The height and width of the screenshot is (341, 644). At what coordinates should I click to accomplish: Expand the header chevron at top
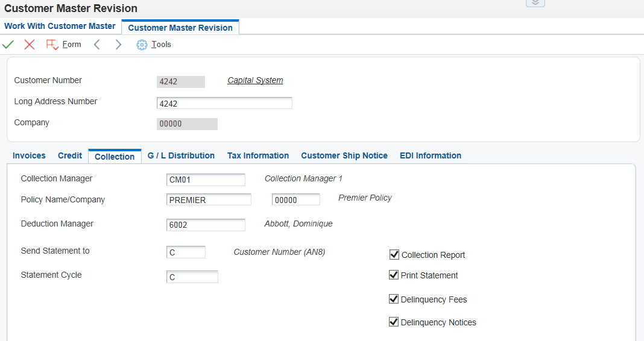tap(535, 3)
